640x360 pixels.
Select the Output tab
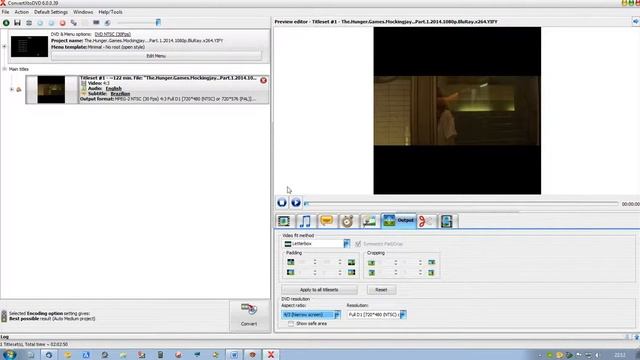pyautogui.click(x=399, y=221)
